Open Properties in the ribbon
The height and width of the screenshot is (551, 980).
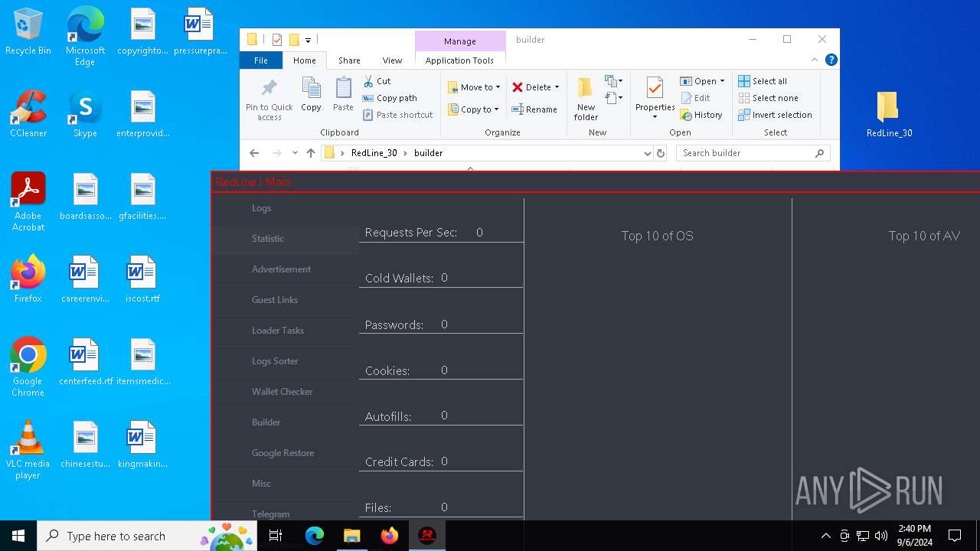[655, 94]
